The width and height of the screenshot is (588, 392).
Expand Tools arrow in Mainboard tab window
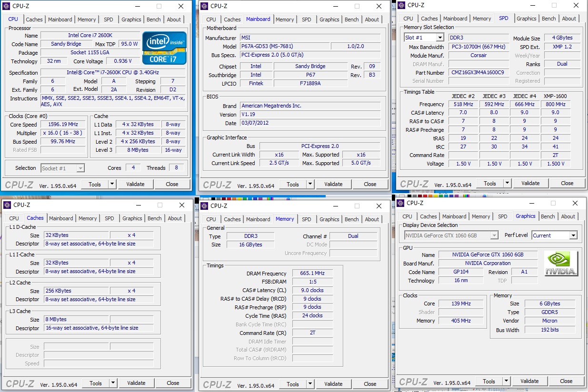(310, 184)
